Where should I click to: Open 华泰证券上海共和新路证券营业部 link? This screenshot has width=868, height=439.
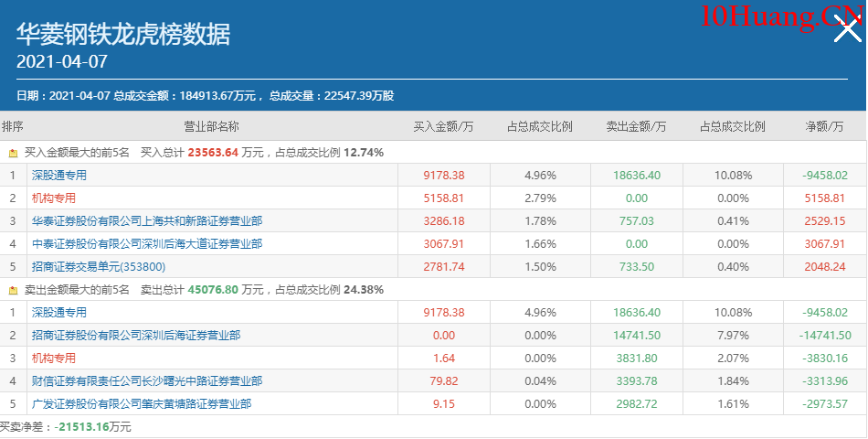(x=147, y=221)
